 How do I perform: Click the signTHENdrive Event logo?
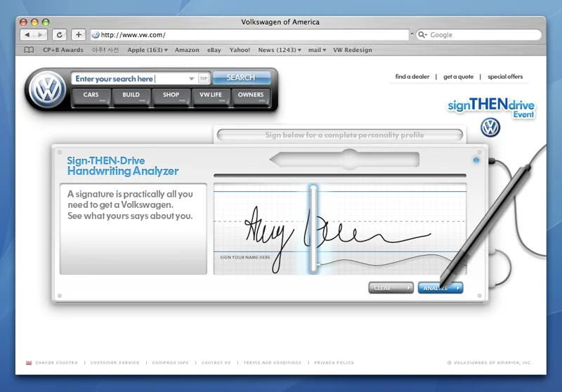(491, 107)
